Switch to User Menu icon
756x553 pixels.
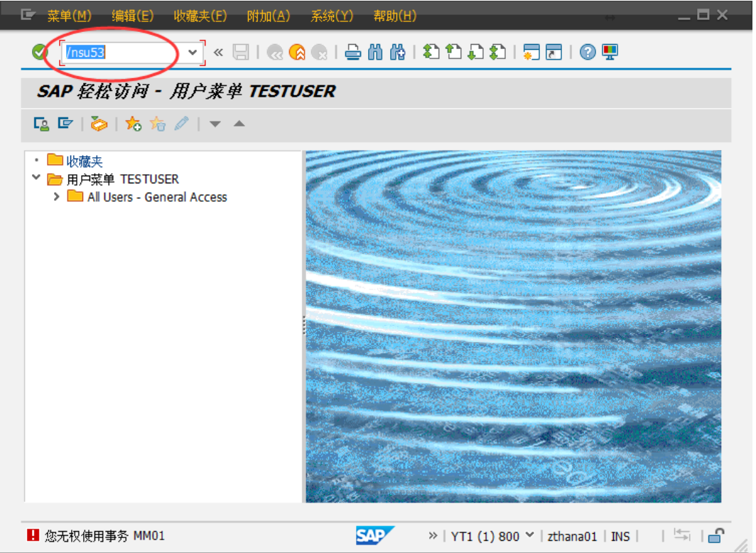click(41, 124)
